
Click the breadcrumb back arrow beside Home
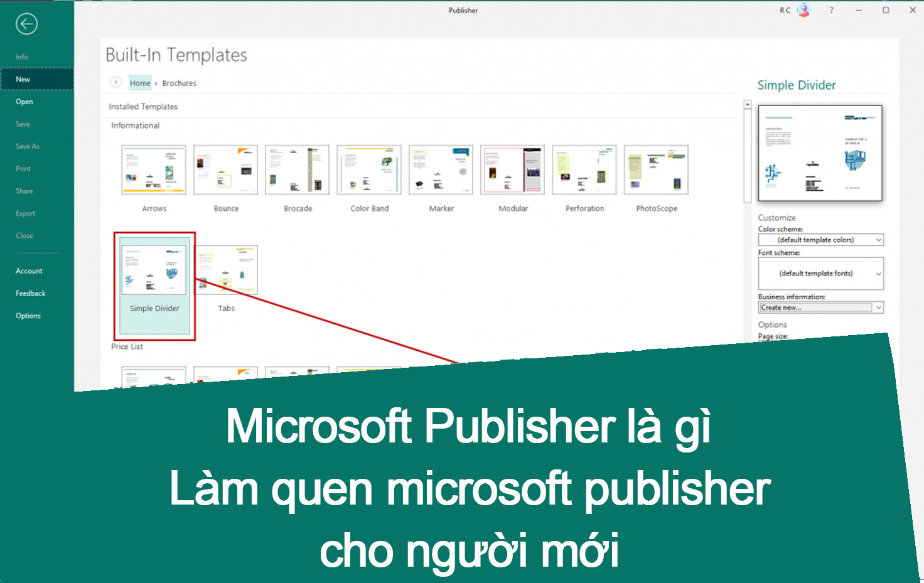116,82
